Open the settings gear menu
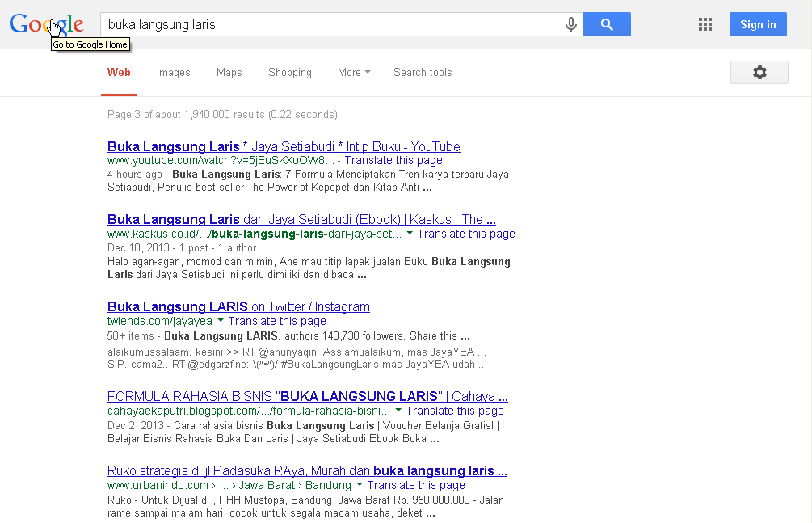812x523 pixels. click(759, 72)
